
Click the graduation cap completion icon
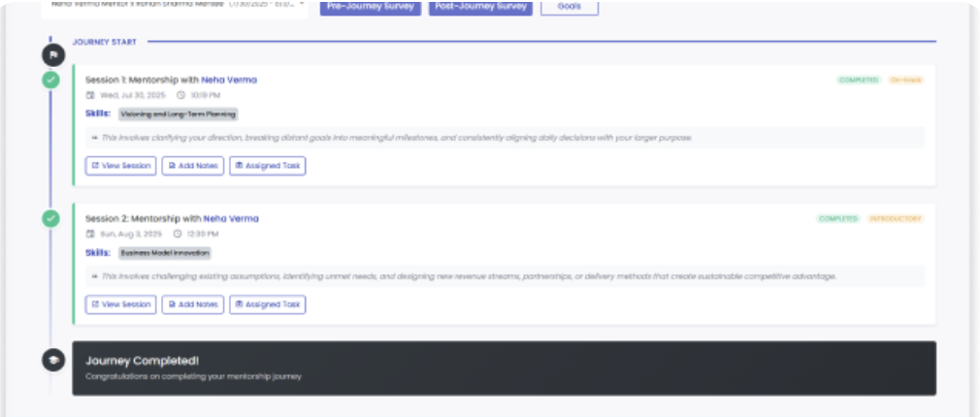coord(53,360)
